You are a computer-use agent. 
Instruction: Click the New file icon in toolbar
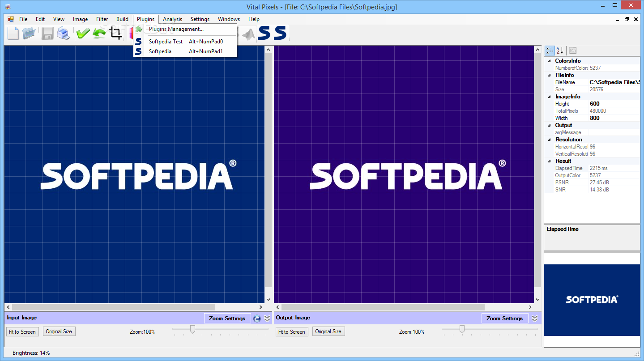point(13,34)
